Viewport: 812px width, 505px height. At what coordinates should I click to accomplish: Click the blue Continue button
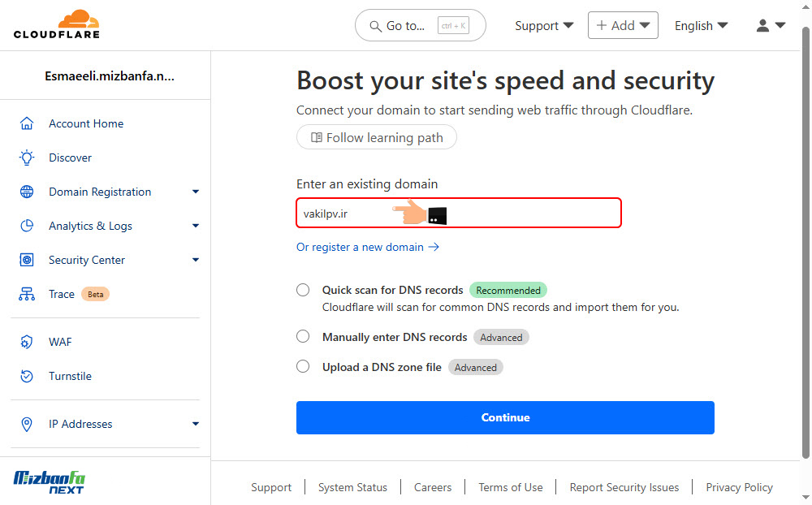(x=505, y=417)
